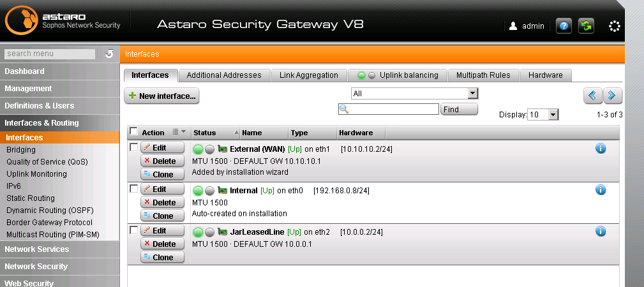
Task: Open the help question mark icon
Action: (564, 26)
